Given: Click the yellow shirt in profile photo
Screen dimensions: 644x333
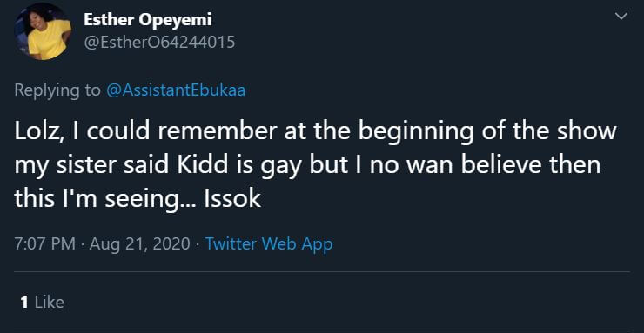Looking at the screenshot, I should [x=49, y=39].
